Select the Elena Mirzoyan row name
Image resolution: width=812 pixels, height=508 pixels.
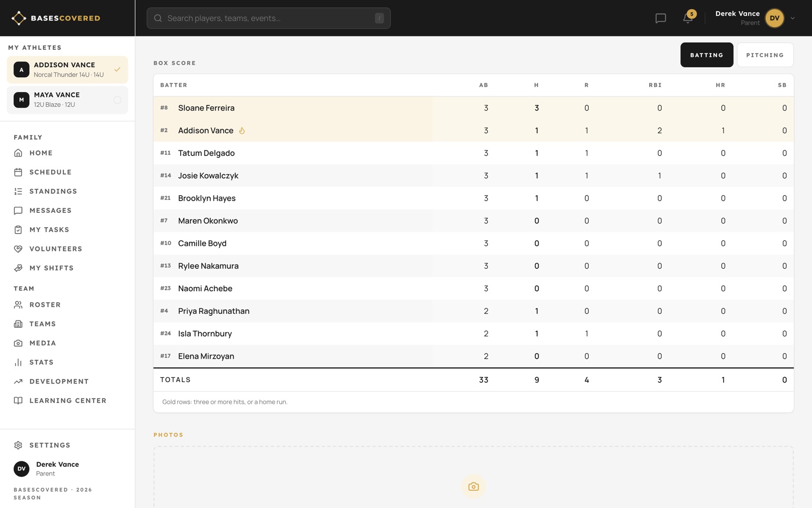tap(206, 356)
